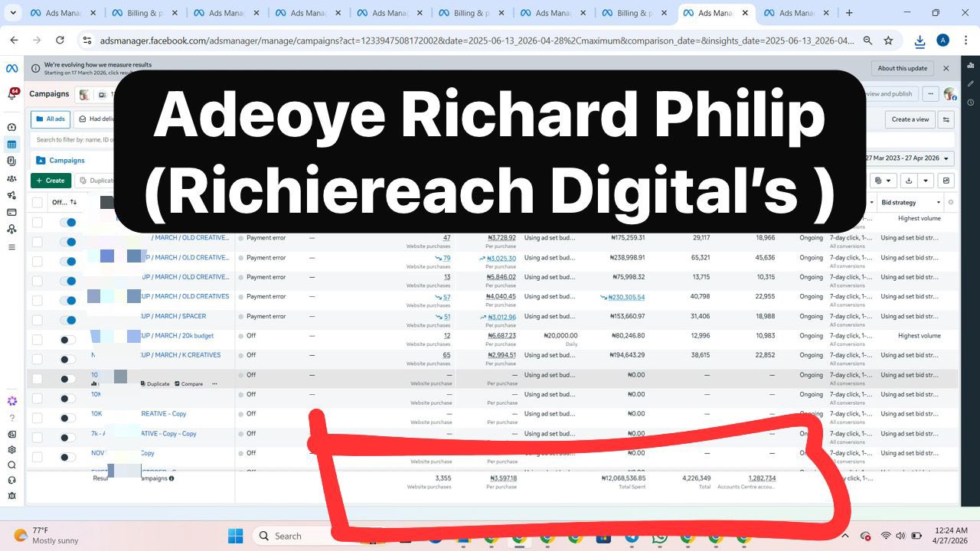Select the All ads filter tab
980x551 pixels.
(50, 119)
